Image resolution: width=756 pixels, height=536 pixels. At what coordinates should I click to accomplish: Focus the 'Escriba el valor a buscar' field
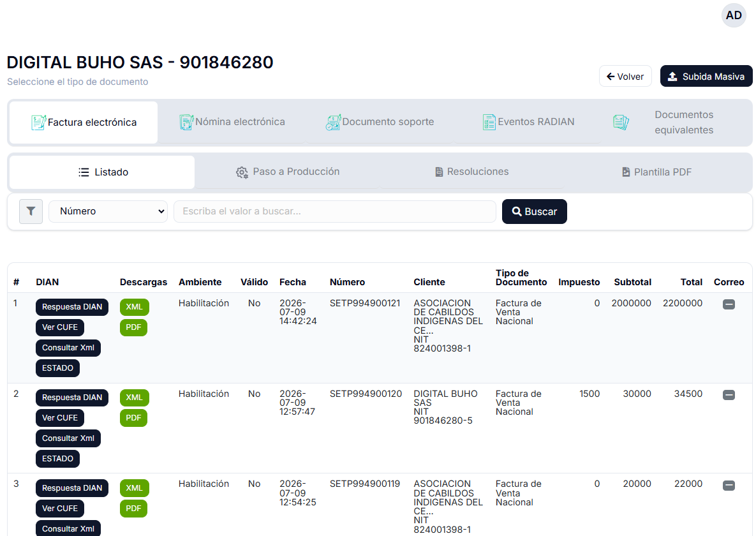[334, 211]
